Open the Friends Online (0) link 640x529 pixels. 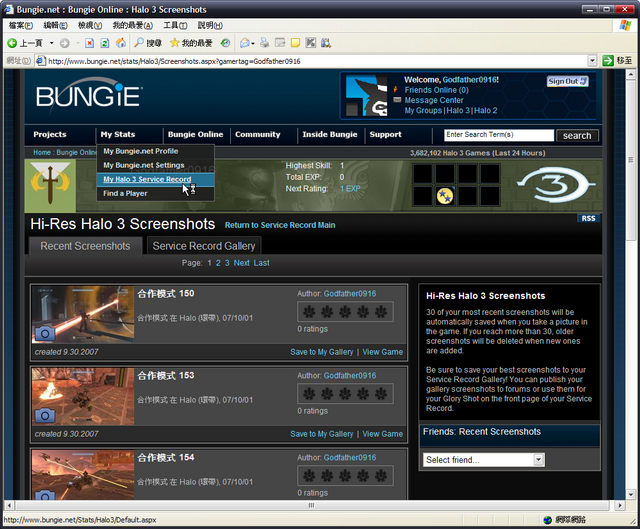(436, 90)
